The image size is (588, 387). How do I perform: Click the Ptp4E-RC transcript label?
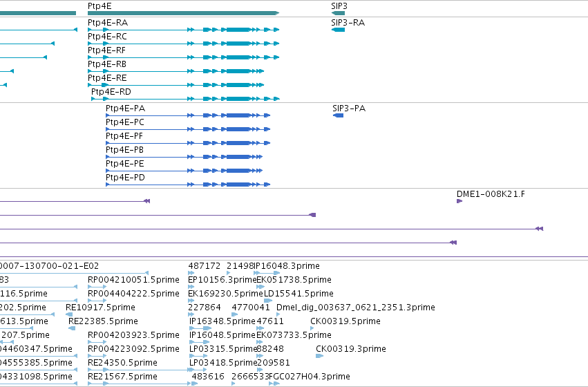107,37
